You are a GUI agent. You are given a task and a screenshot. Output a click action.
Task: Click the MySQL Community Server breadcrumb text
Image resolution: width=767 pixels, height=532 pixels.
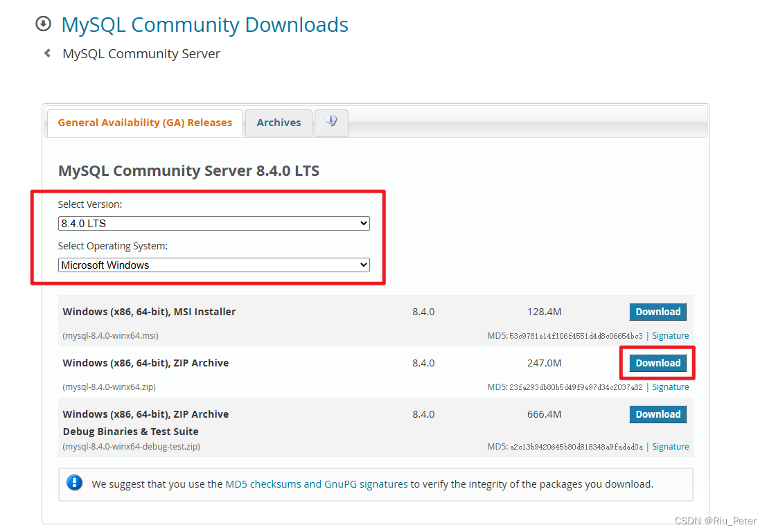141,54
